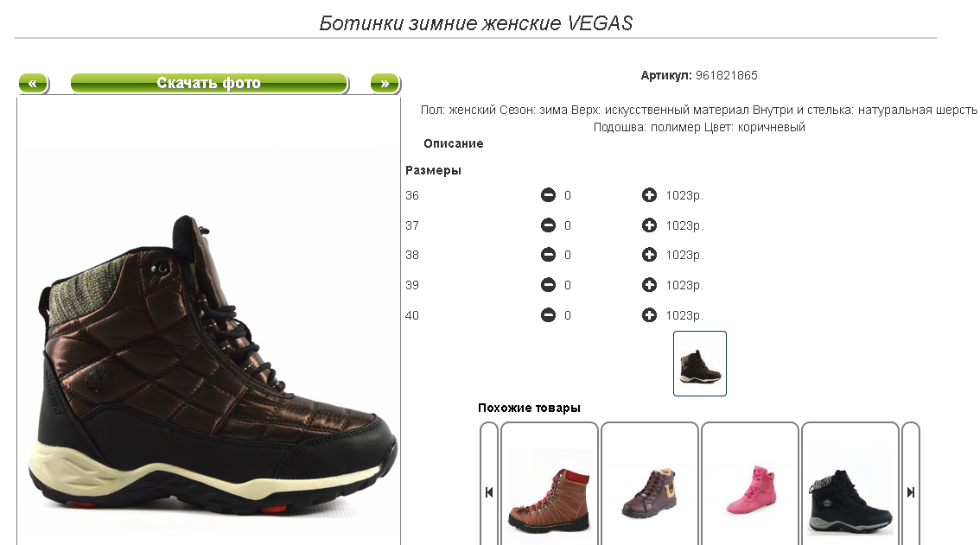Click minus icon for size 37
This screenshot has height=545, width=980.
click(548, 225)
